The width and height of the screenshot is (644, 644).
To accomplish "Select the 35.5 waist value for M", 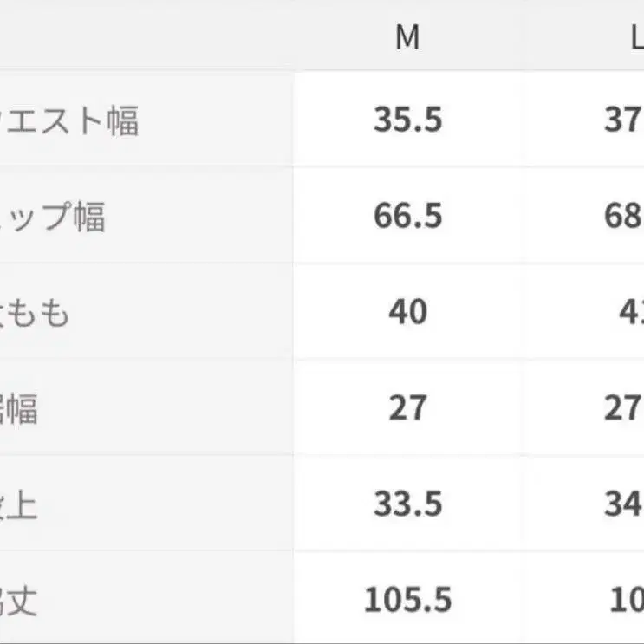I will (x=407, y=120).
